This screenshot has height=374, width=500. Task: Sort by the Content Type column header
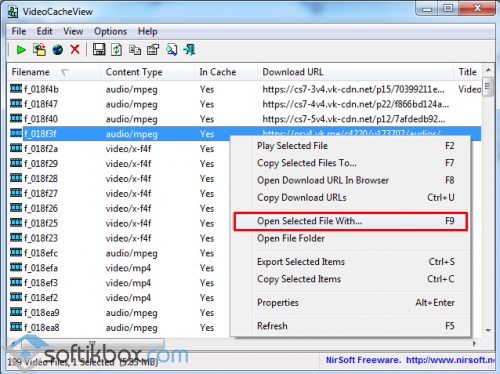tap(147, 72)
